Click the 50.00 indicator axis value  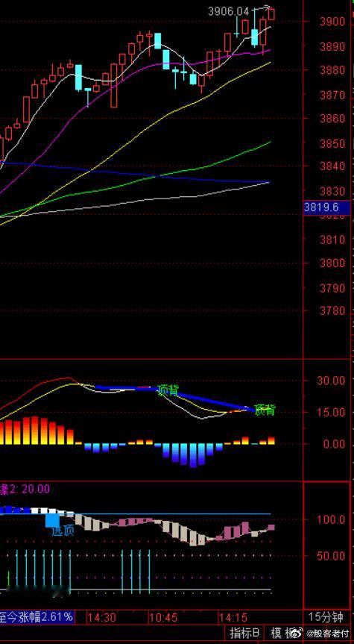coord(331,556)
